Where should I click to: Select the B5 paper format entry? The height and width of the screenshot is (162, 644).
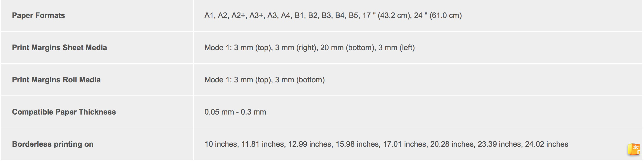(353, 16)
